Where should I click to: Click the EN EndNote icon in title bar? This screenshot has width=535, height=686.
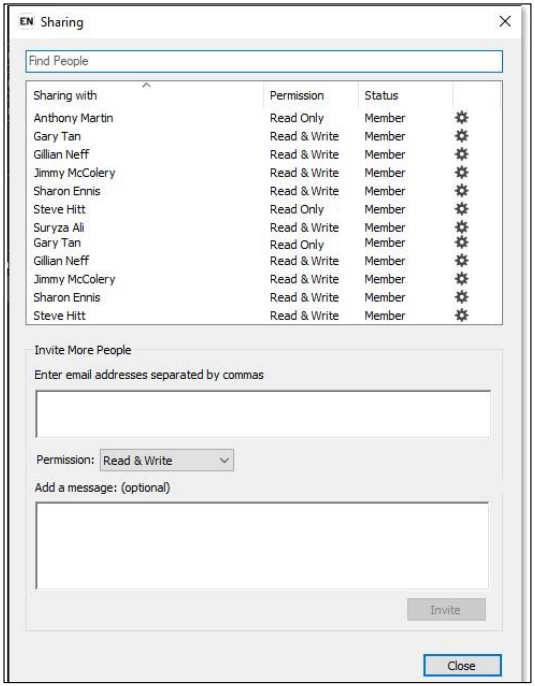pyautogui.click(x=26, y=21)
